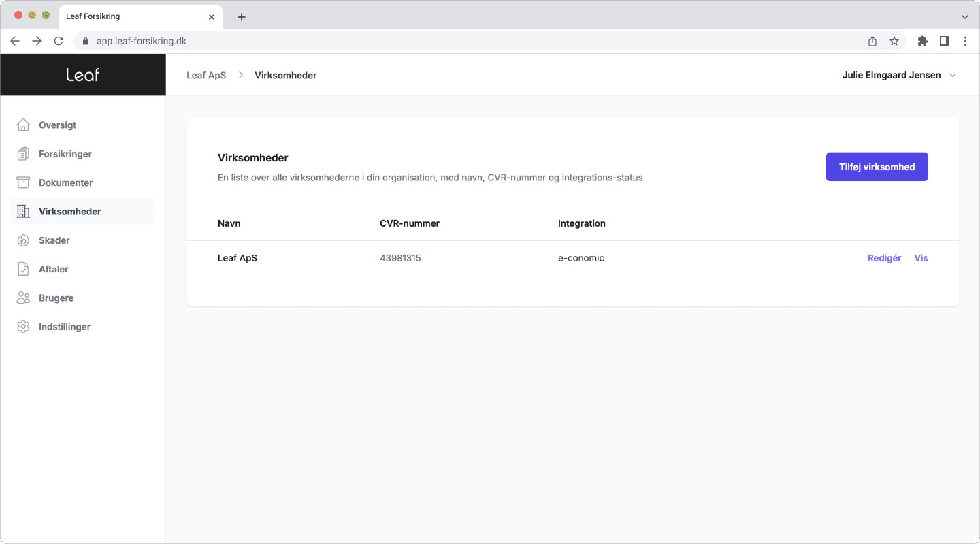Screen dimensions: 980x544
Task: Click the Tilføj virksomhed button
Action: [877, 167]
